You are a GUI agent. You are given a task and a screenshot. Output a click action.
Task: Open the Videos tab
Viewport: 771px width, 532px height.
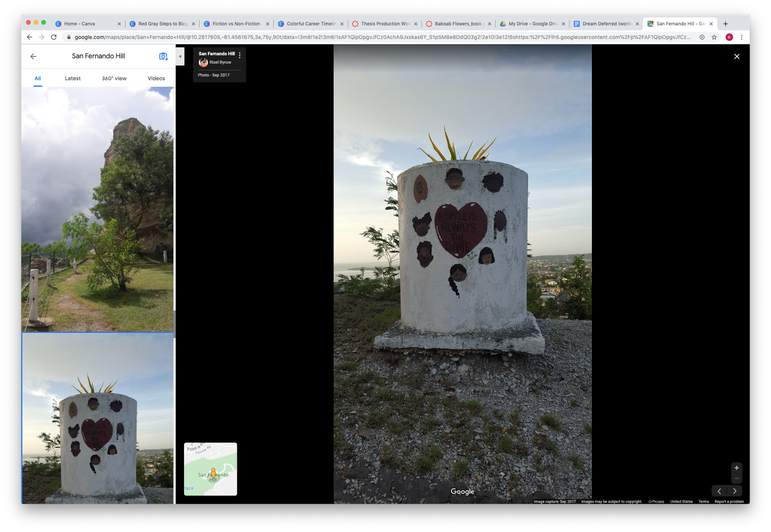[156, 78]
